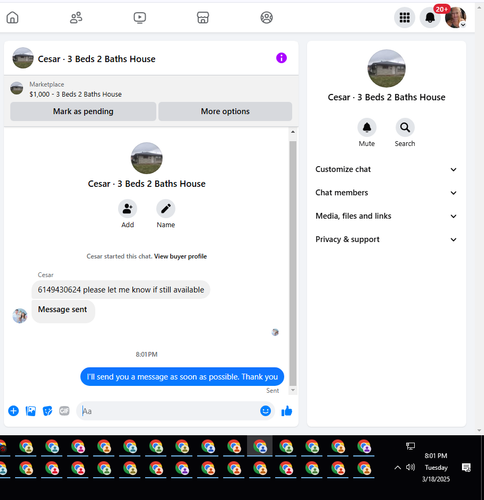Click the 'Sent' status text
This screenshot has width=484, height=500.
(272, 391)
